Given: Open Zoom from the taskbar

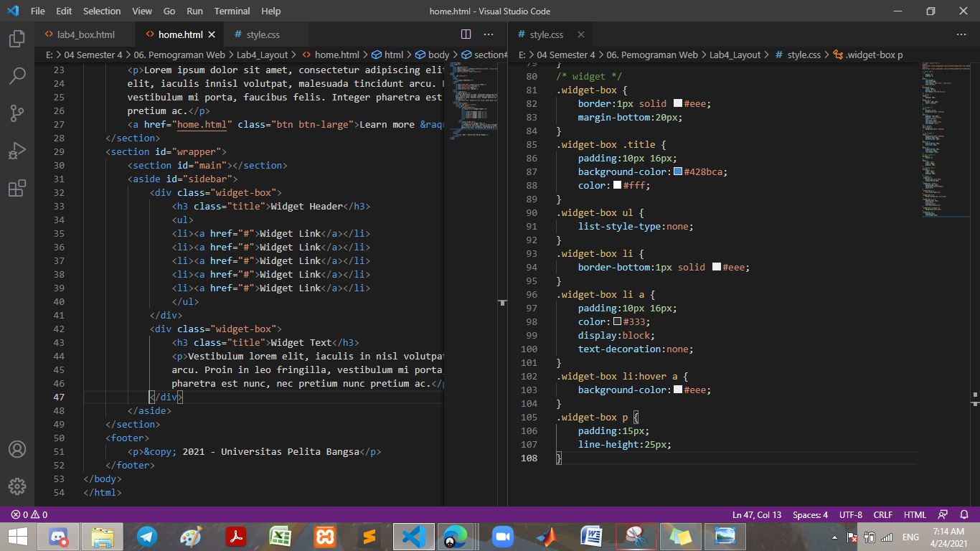Looking at the screenshot, I should click(502, 537).
